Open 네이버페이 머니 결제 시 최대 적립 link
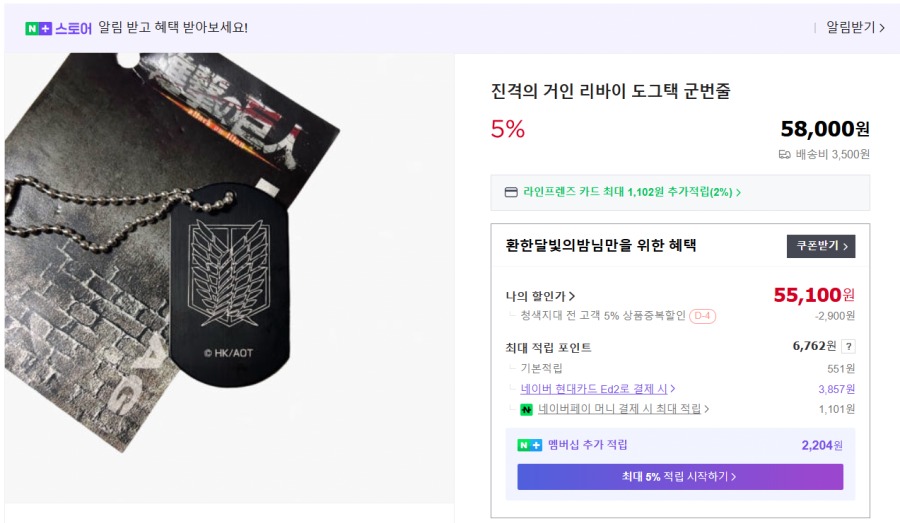Viewport: 900px width, 523px height. tap(624, 409)
